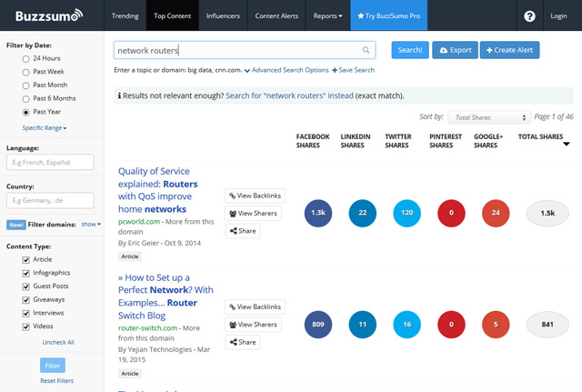
Task: Uncheck the Videos content type
Action: 25,327
